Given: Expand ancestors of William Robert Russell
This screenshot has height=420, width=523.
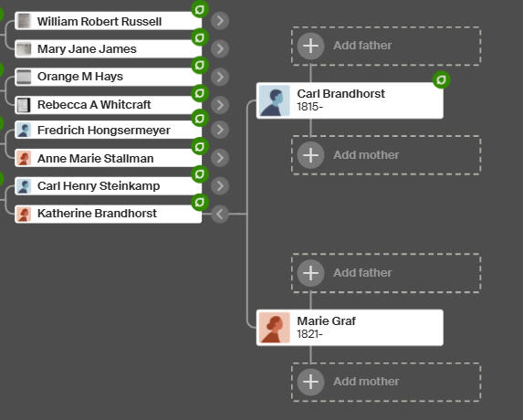Looking at the screenshot, I should pos(220,21).
